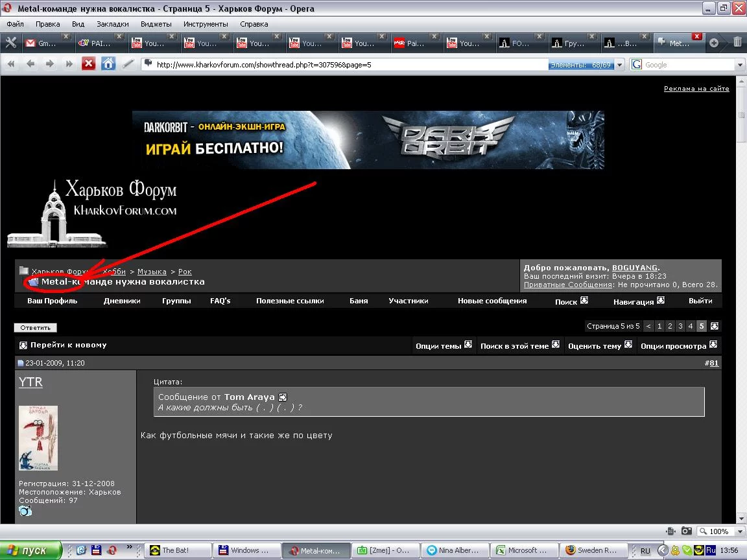Image resolution: width=747 pixels, height=560 pixels.
Task: Click the Ru language tray icon
Action: coord(710,550)
